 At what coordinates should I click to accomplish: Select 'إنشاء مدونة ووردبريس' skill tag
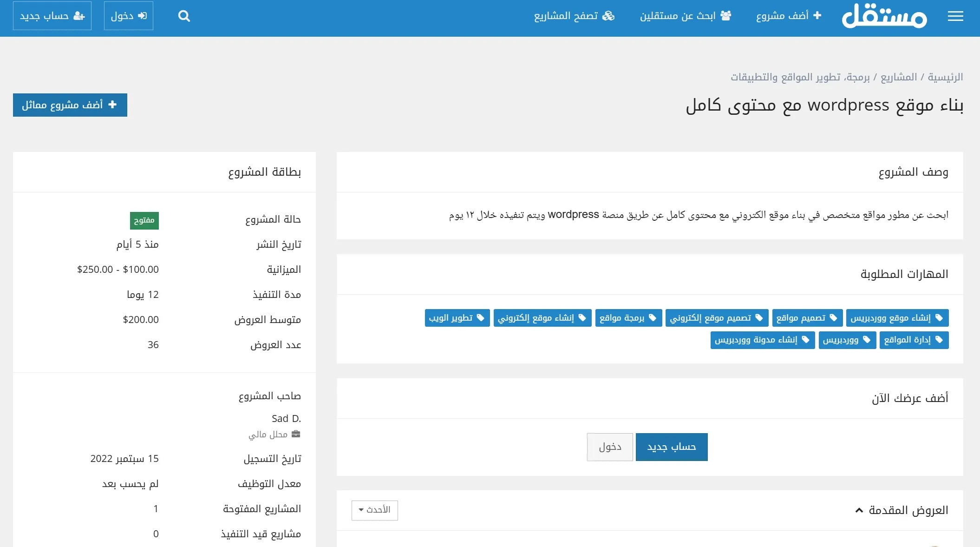pyautogui.click(x=762, y=340)
